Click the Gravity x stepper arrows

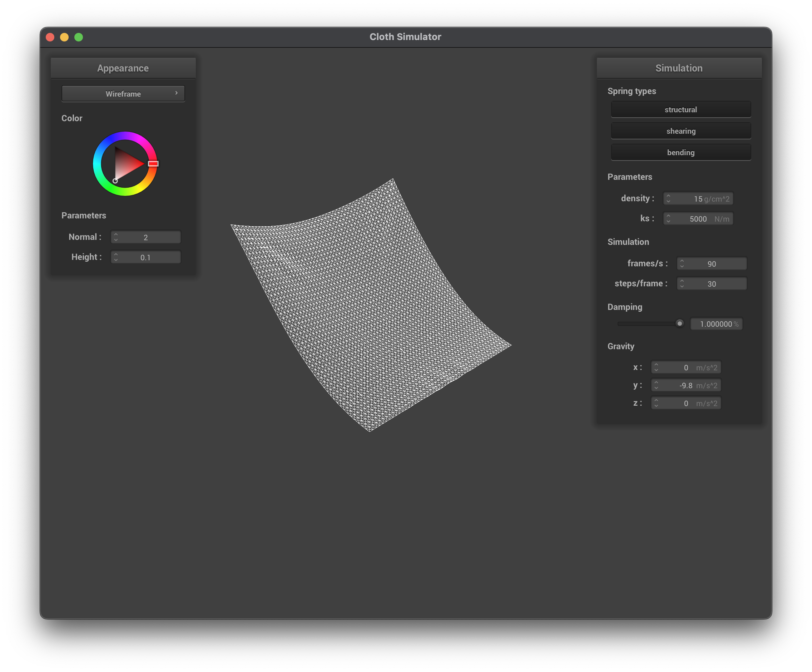pos(656,367)
